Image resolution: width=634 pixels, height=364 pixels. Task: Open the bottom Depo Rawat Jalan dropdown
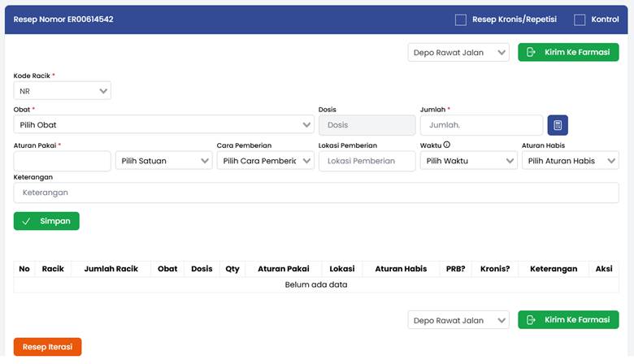click(x=458, y=320)
